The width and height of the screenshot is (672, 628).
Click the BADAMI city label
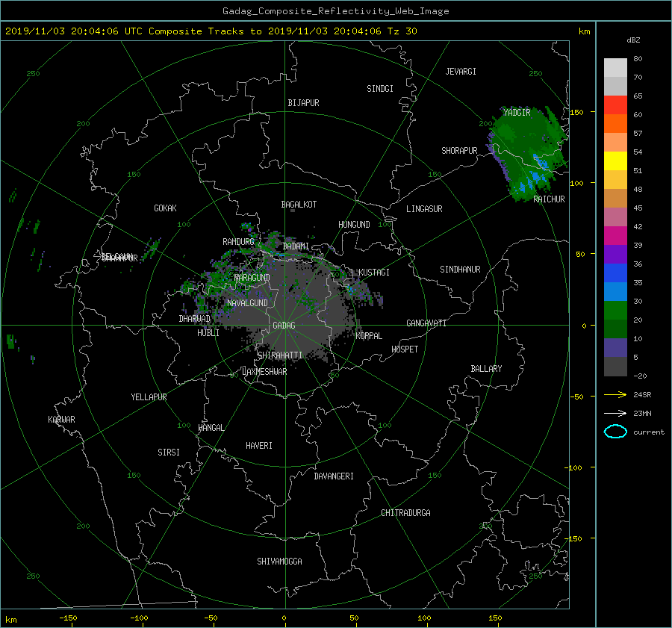tap(296, 246)
